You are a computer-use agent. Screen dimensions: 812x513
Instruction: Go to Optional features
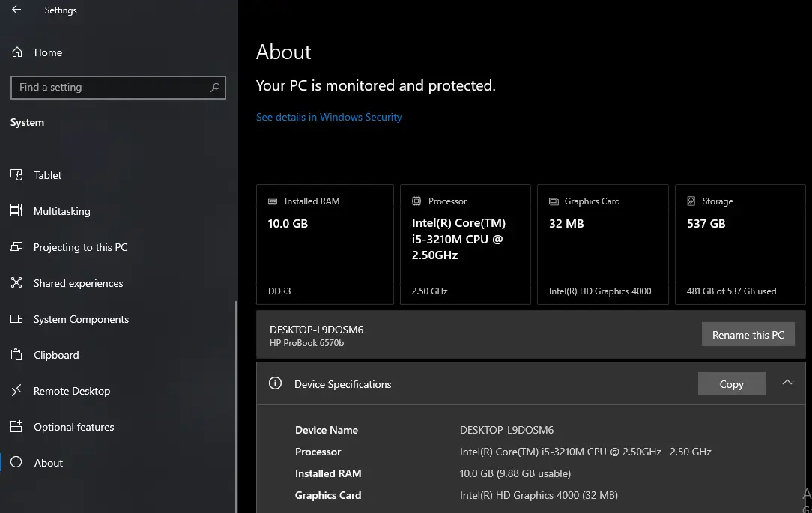tap(73, 427)
